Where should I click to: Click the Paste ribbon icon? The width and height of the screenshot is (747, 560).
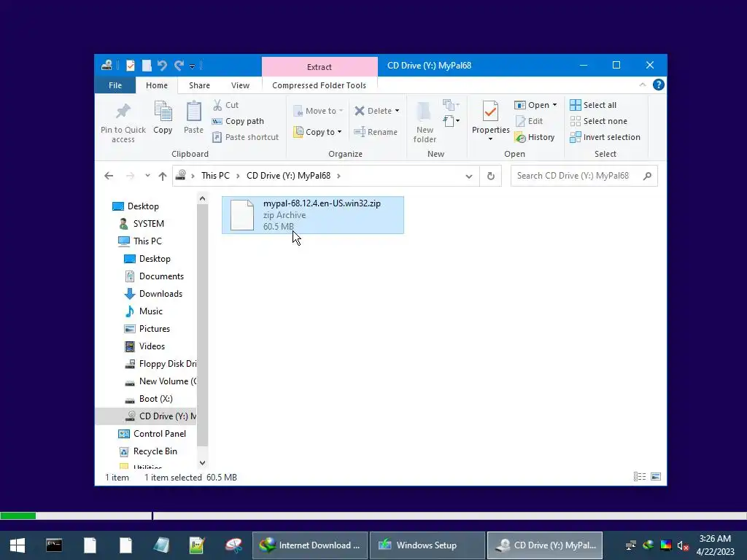(x=193, y=111)
